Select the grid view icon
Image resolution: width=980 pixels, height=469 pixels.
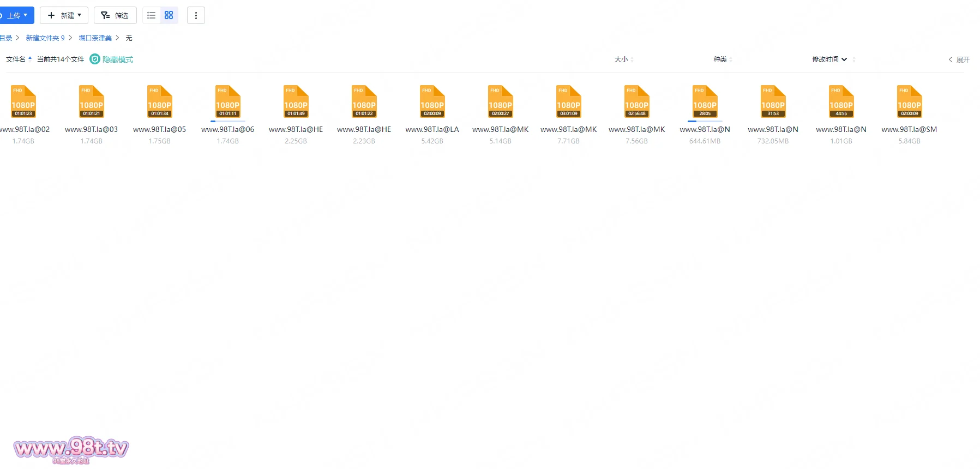[169, 15]
